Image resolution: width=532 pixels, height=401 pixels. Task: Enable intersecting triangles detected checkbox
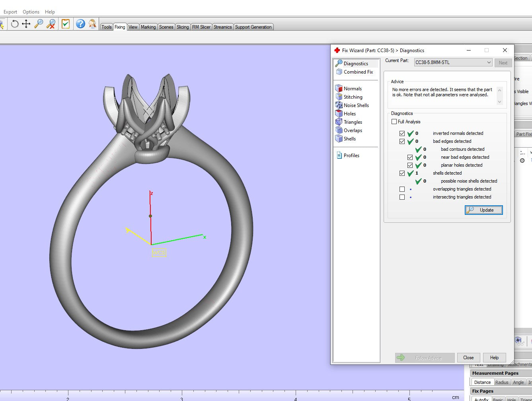[x=402, y=197]
